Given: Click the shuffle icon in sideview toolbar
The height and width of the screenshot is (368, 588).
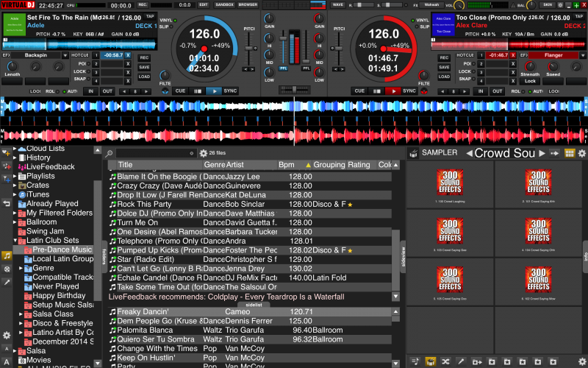Looking at the screenshot, I should pos(445,361).
